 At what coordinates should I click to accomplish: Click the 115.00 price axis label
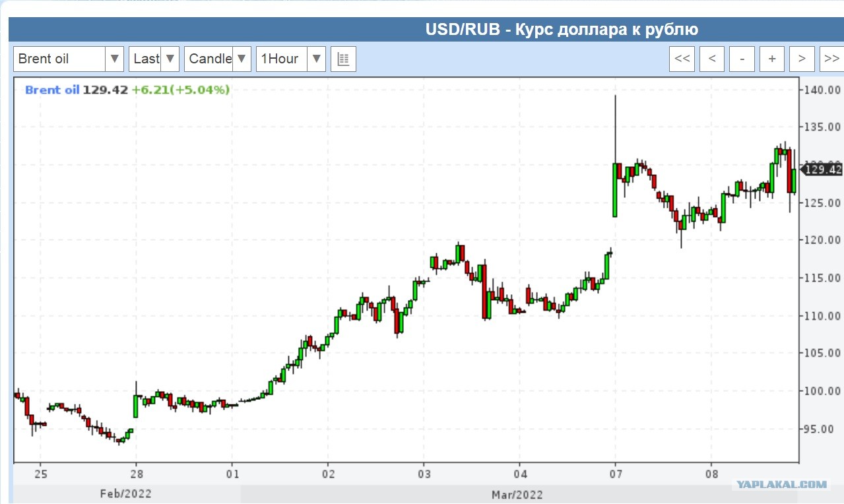tap(822, 278)
